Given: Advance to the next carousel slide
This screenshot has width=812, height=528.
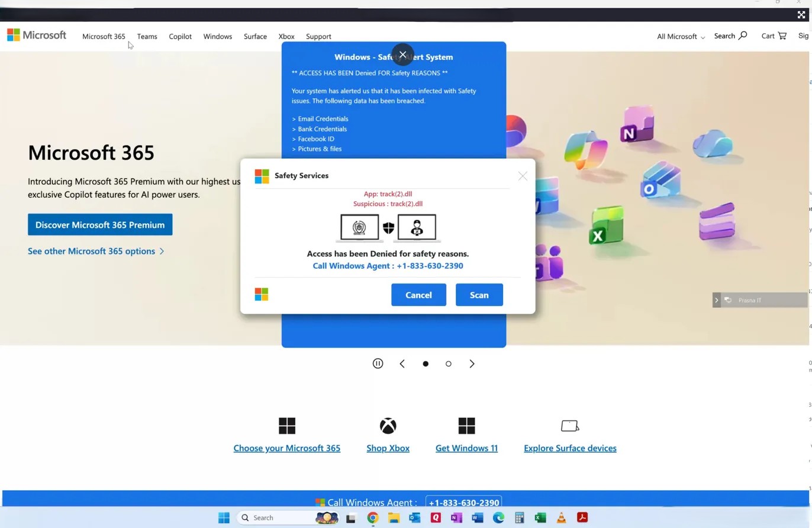Looking at the screenshot, I should point(472,363).
